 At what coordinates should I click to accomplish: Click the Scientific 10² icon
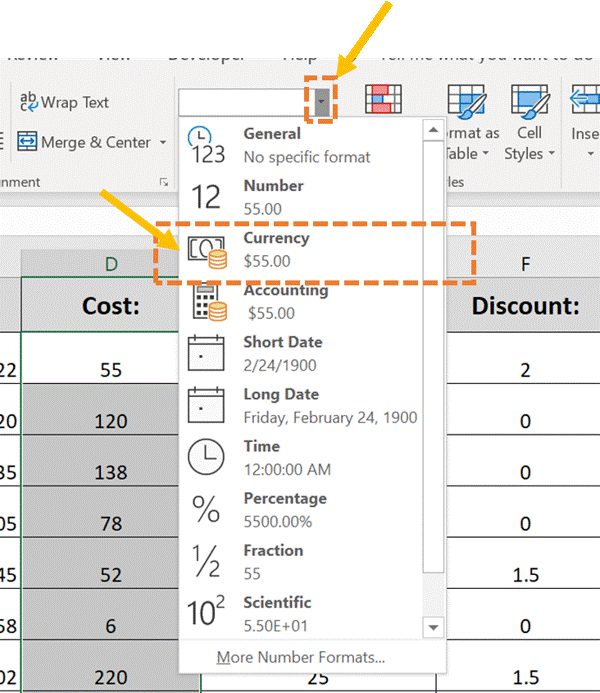[x=206, y=611]
